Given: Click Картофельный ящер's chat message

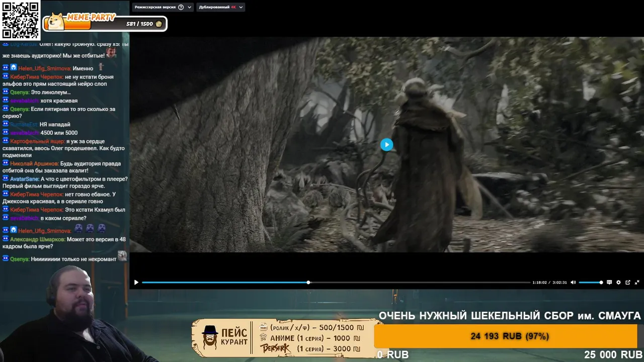Looking at the screenshot, I should pos(64,148).
